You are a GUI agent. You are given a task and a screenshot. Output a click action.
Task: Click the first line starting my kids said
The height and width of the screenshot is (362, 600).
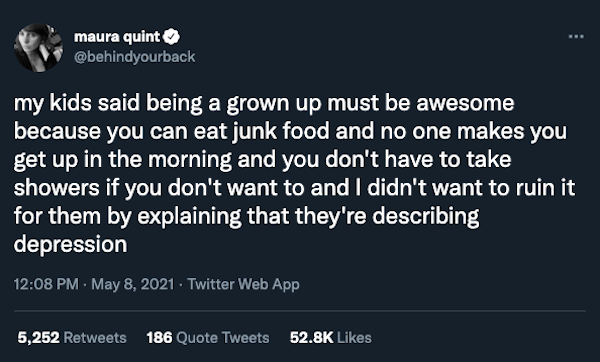point(264,104)
